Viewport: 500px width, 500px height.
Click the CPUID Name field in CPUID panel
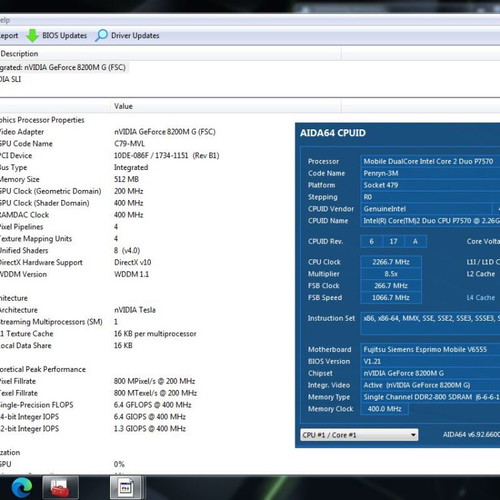430,221
